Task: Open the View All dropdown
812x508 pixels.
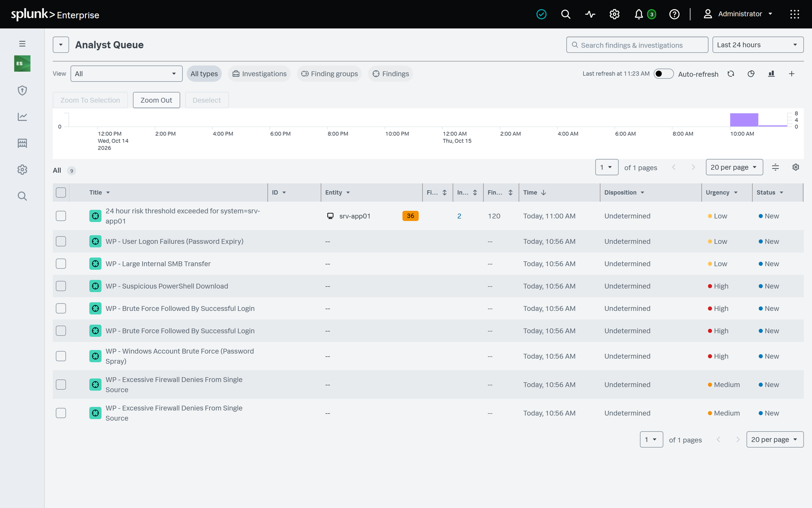Action: coord(126,74)
